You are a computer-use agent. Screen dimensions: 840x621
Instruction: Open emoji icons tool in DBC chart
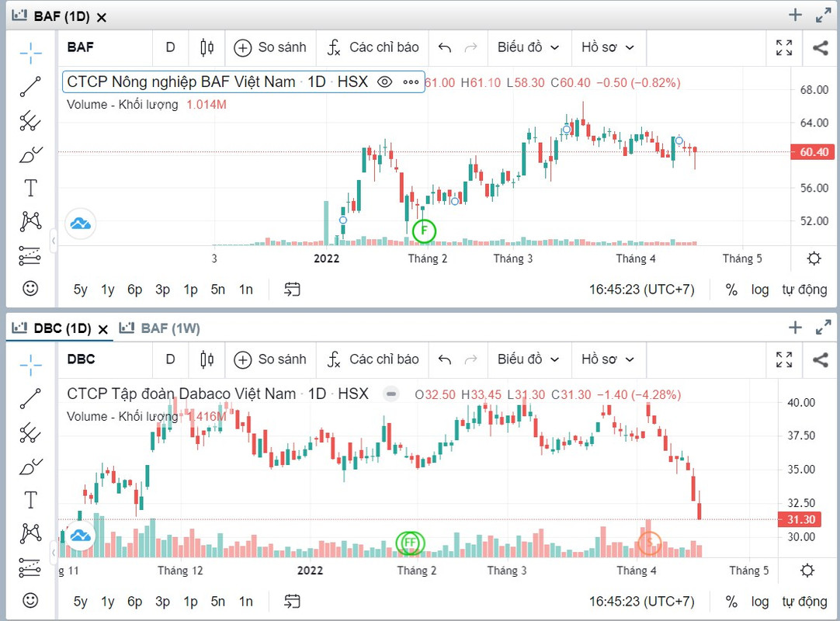click(30, 600)
